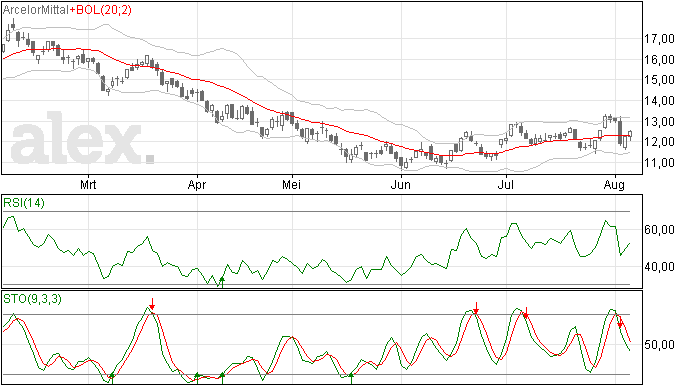Click the +BOL(20;2) indicator label
The image size is (690, 387).
point(101,10)
